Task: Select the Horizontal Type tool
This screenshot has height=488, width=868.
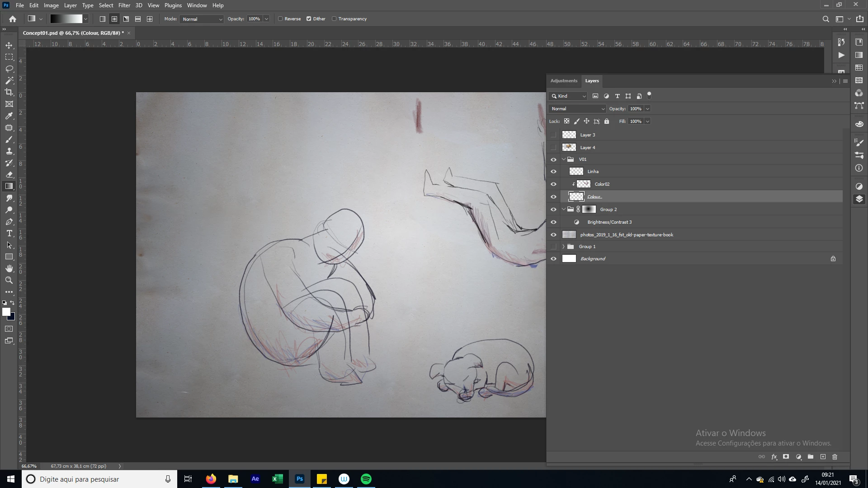Action: click(x=9, y=234)
